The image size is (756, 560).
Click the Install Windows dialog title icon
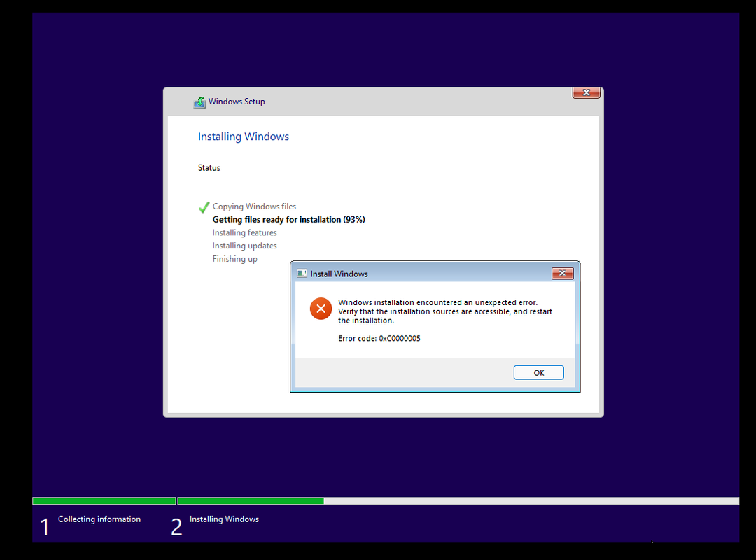(302, 274)
